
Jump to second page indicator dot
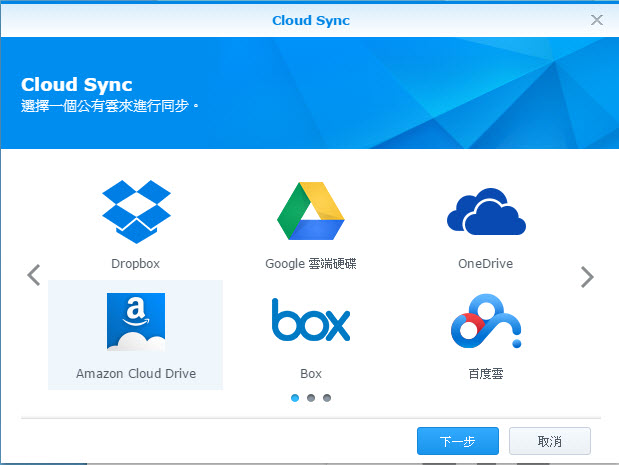(311, 398)
